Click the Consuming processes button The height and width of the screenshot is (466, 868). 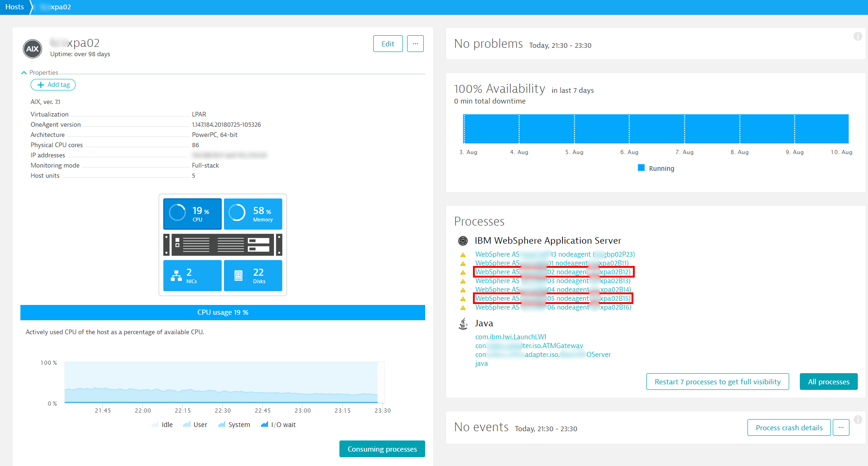pyautogui.click(x=382, y=449)
